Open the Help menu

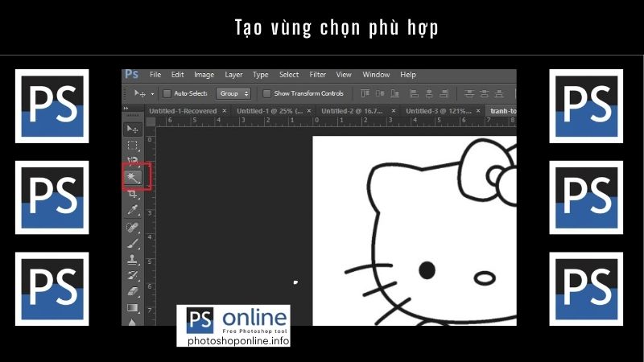click(408, 75)
